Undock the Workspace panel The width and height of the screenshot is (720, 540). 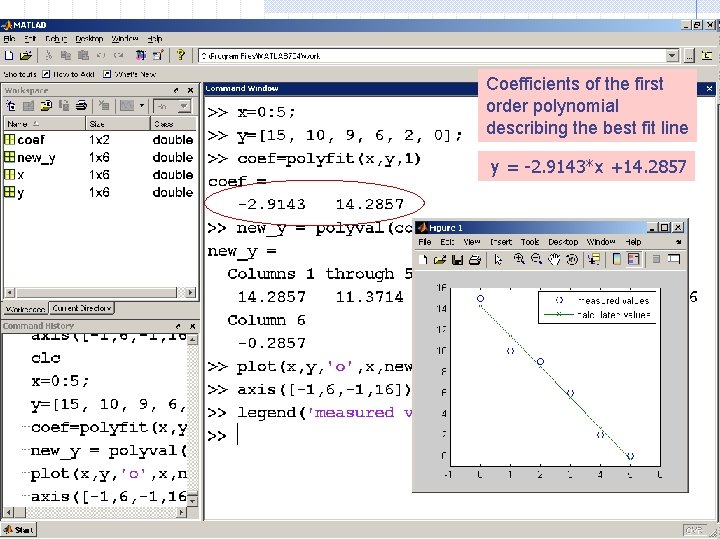click(176, 90)
